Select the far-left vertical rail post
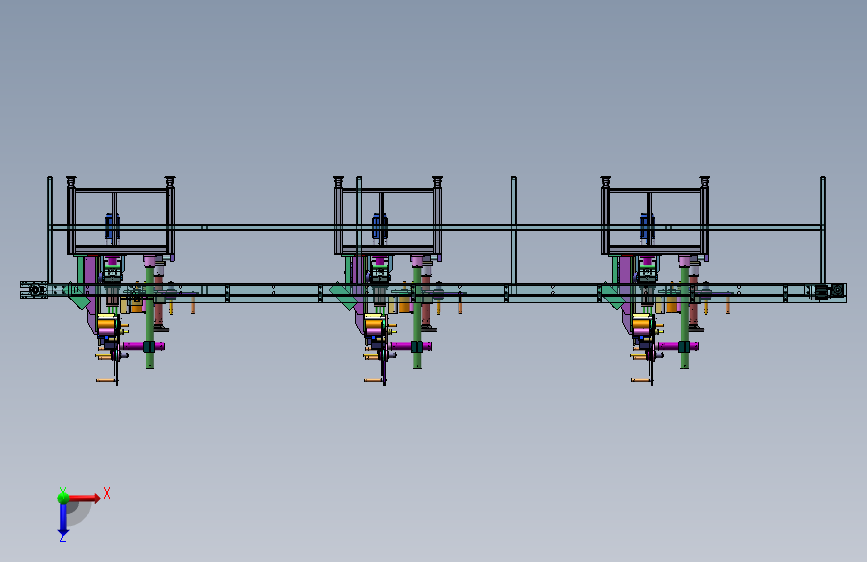The width and height of the screenshot is (867, 562). pos(50,231)
